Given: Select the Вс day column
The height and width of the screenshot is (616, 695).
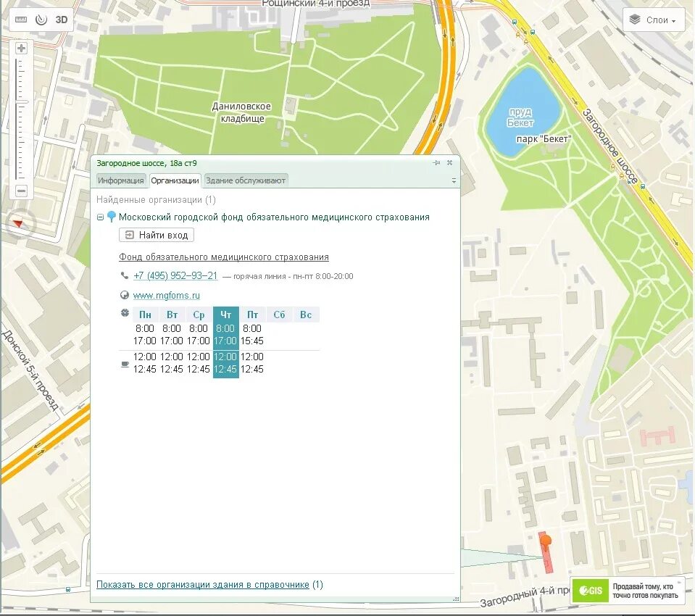Looking at the screenshot, I should pos(306,315).
